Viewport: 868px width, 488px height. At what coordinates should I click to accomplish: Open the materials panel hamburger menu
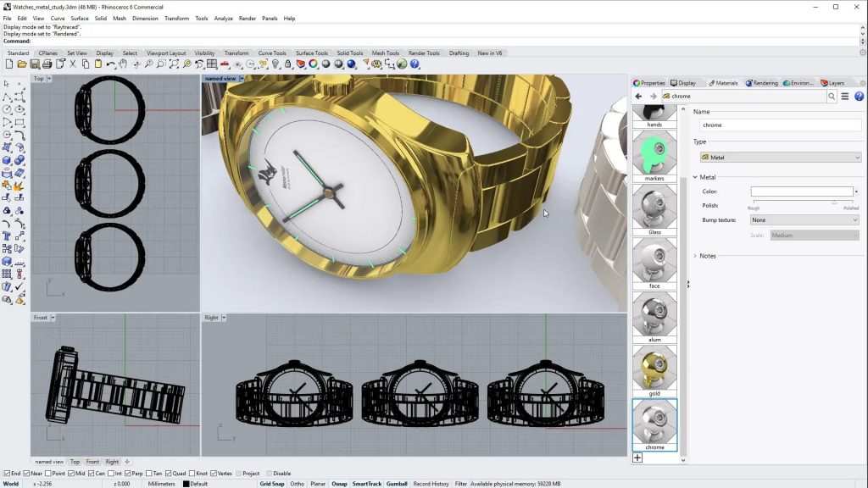tap(845, 97)
